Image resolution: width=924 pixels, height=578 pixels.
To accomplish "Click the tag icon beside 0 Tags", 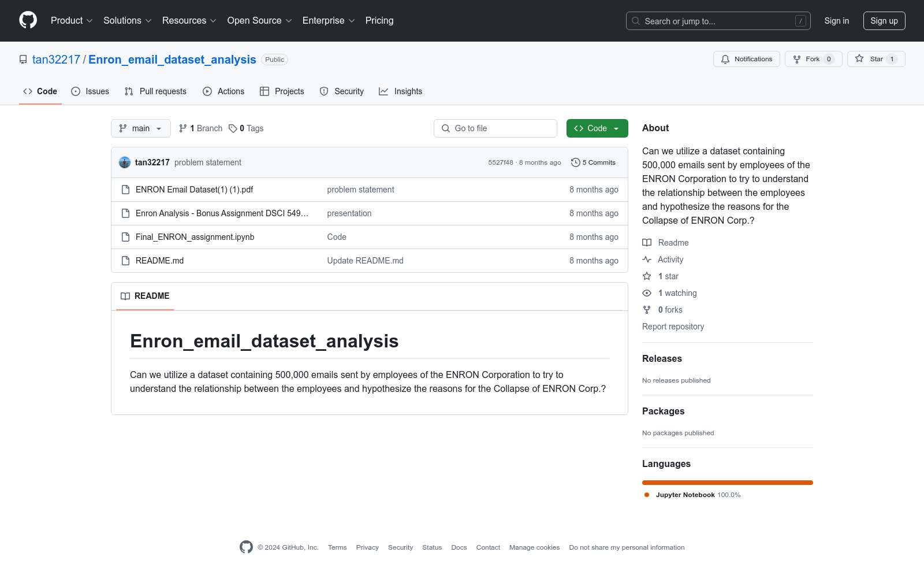I will tap(233, 128).
